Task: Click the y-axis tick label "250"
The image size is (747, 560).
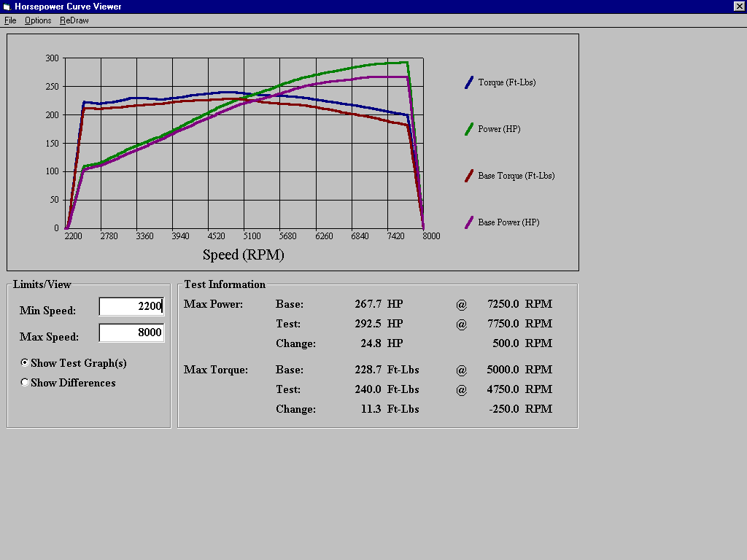Action: click(x=53, y=87)
